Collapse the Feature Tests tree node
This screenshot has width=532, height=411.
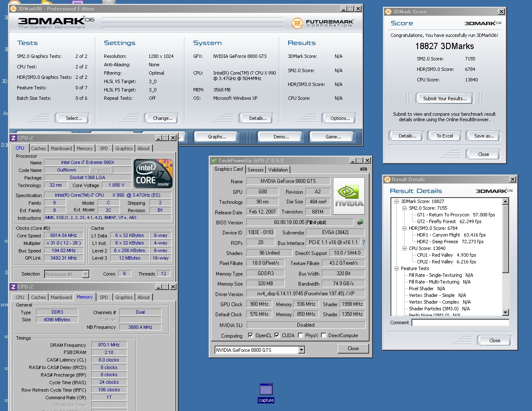tap(396, 268)
